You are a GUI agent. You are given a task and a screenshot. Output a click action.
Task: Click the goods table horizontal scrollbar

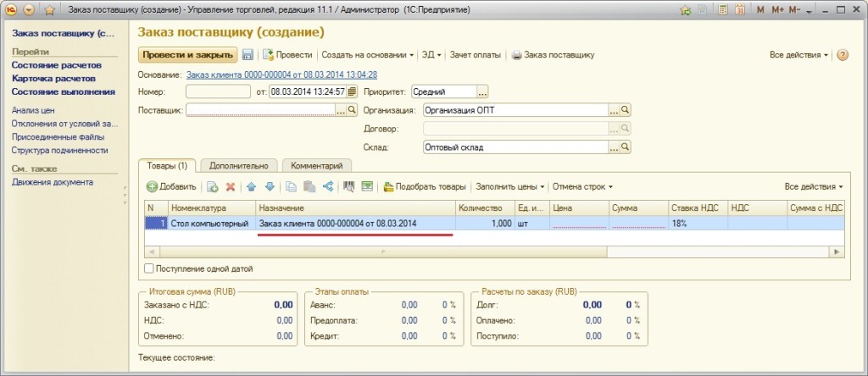(494, 252)
